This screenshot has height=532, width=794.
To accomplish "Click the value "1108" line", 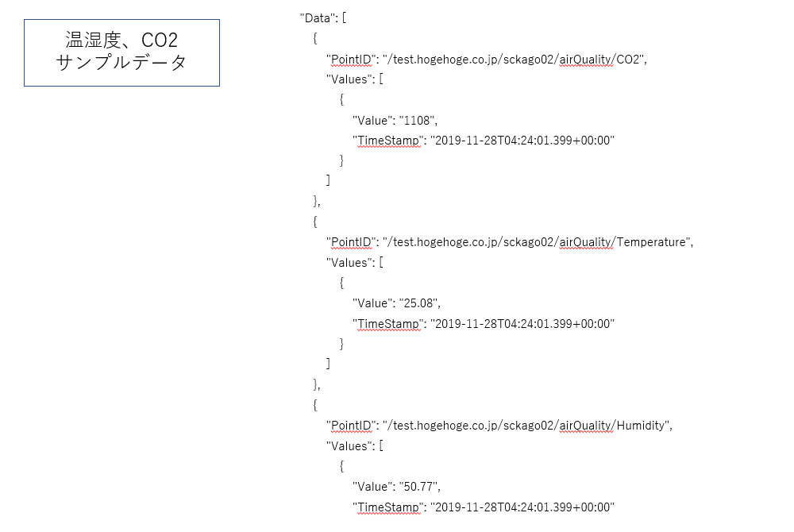I will pyautogui.click(x=395, y=120).
